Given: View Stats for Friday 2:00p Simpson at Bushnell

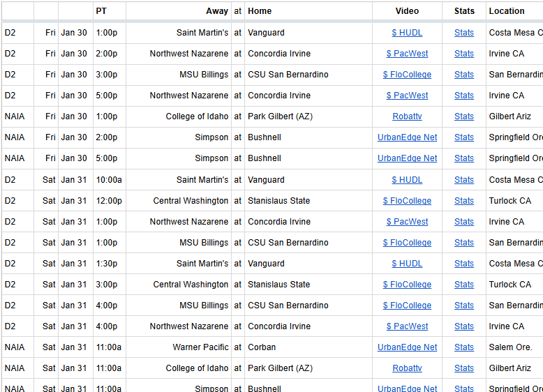Looking at the screenshot, I should click(464, 137).
